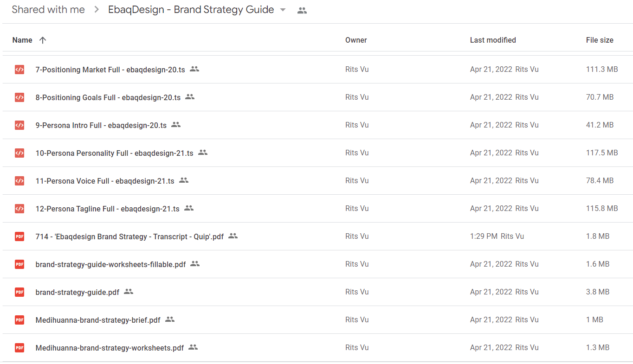
Task: Click the shared icon beside 8-Positioning Goals Full
Action: pyautogui.click(x=190, y=97)
